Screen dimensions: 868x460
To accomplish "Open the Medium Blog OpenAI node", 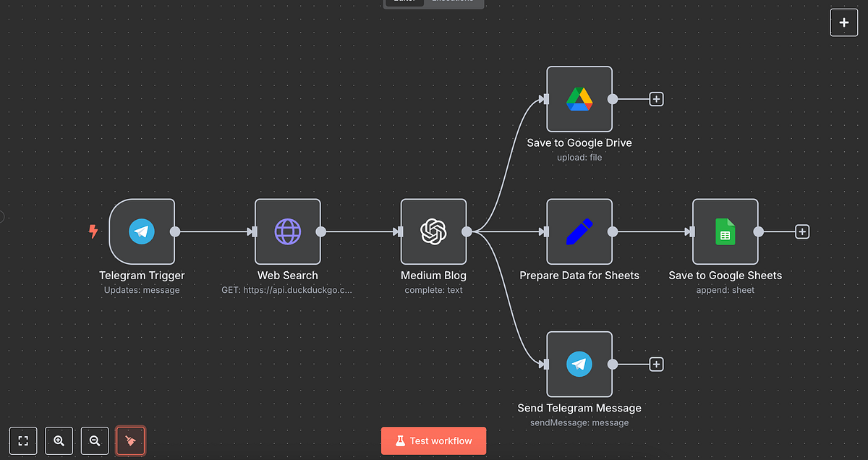I will [433, 231].
